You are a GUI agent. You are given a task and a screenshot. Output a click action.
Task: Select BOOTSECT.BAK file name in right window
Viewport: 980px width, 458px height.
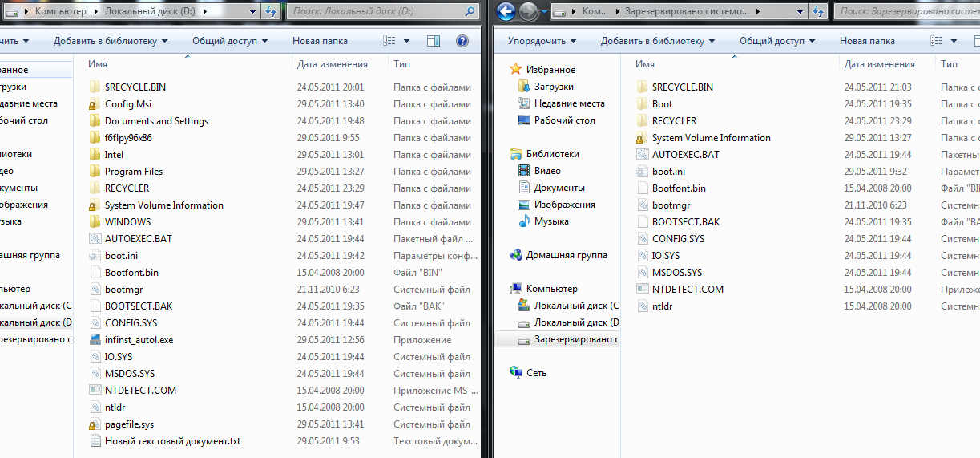686,221
